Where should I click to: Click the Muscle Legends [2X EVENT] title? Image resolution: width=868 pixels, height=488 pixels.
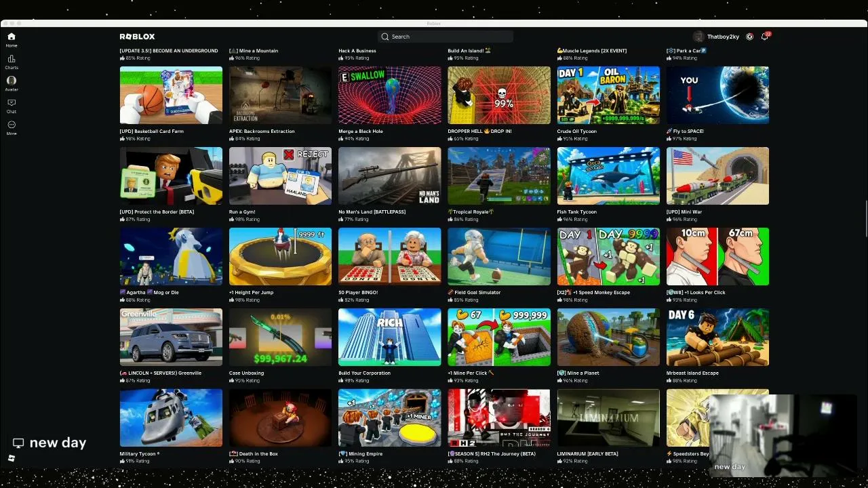click(x=592, y=51)
